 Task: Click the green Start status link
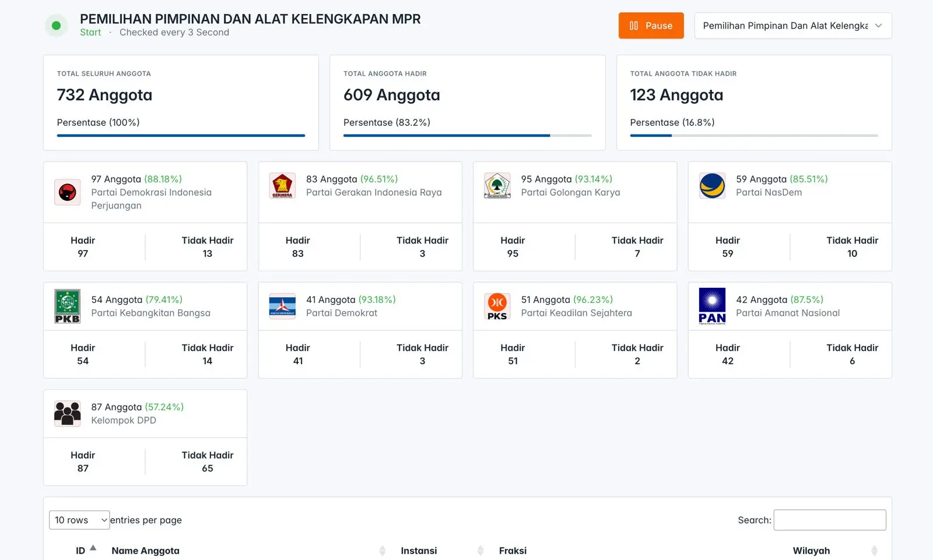tap(90, 33)
